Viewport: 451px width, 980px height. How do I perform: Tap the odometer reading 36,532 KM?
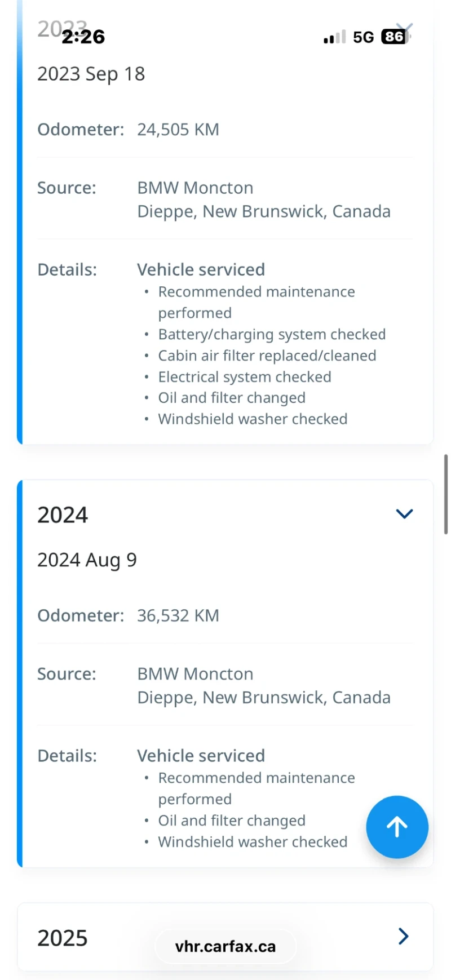[178, 615]
